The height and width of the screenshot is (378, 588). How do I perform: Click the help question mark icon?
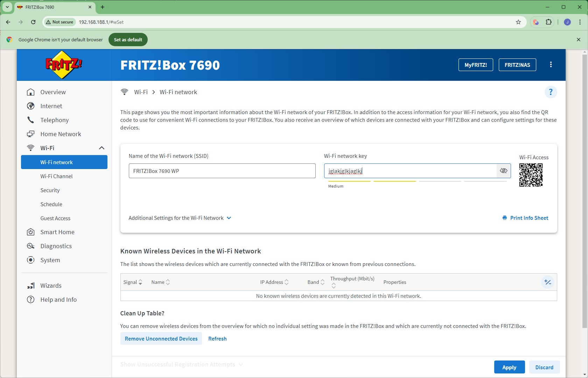551,92
